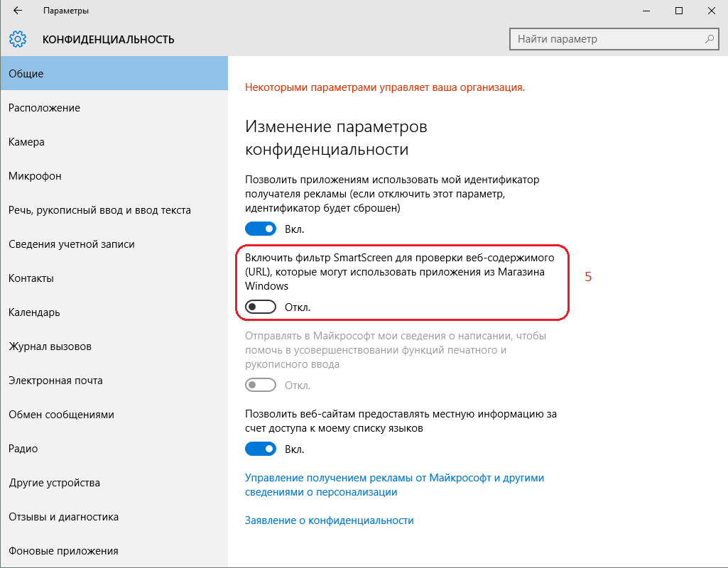This screenshot has height=568, width=728.
Task: Select Электронная почта
Action: tap(55, 381)
